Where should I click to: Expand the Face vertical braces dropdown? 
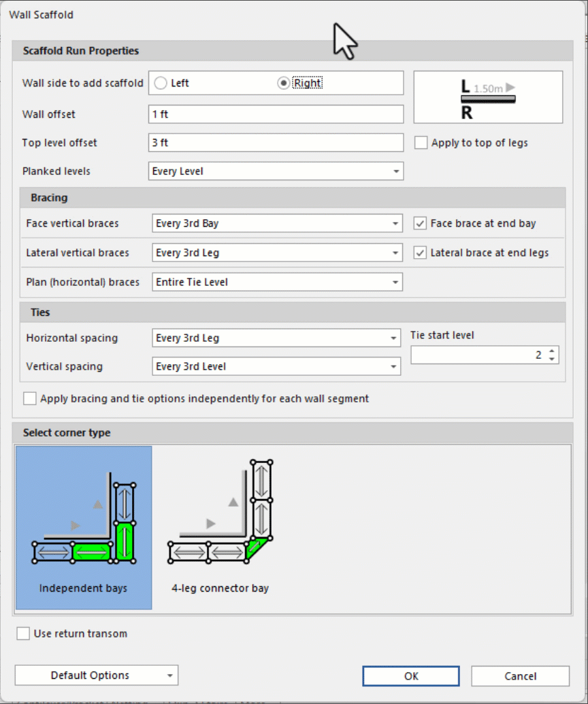point(277,223)
